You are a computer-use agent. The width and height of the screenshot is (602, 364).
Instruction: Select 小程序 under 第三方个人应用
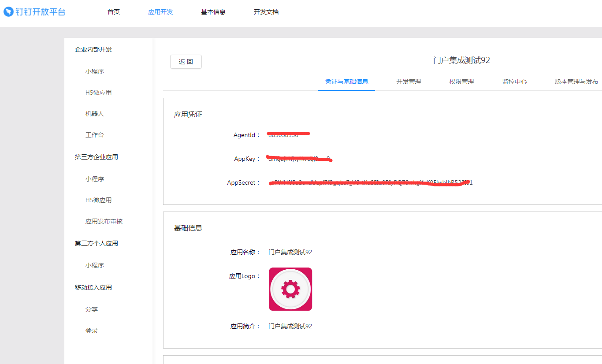tap(95, 265)
